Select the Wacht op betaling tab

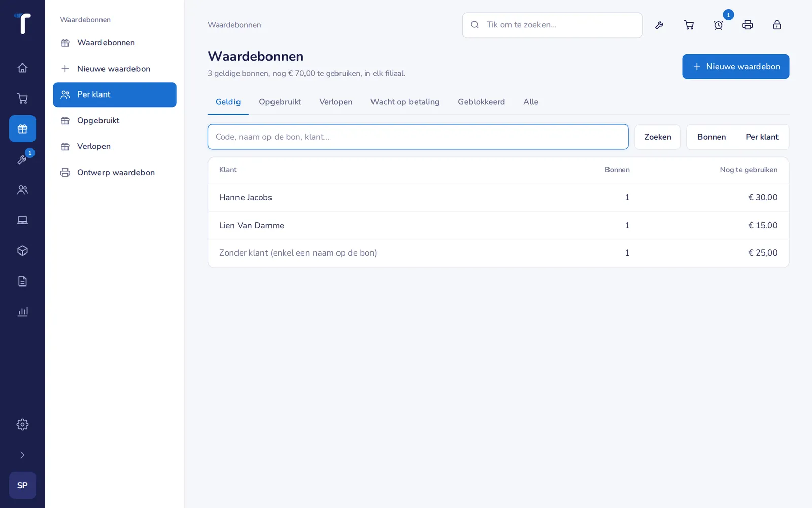click(x=405, y=102)
